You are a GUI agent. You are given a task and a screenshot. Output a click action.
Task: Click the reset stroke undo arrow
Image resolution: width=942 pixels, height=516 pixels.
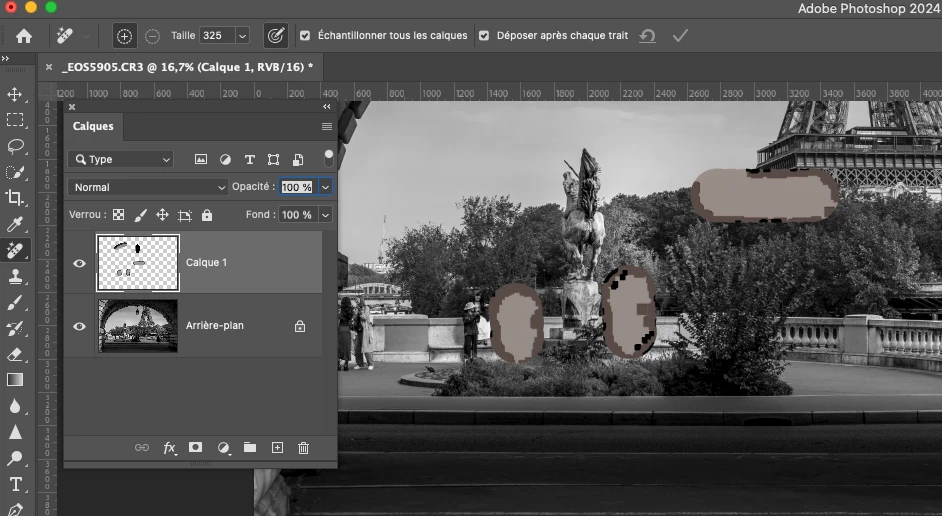tap(647, 36)
